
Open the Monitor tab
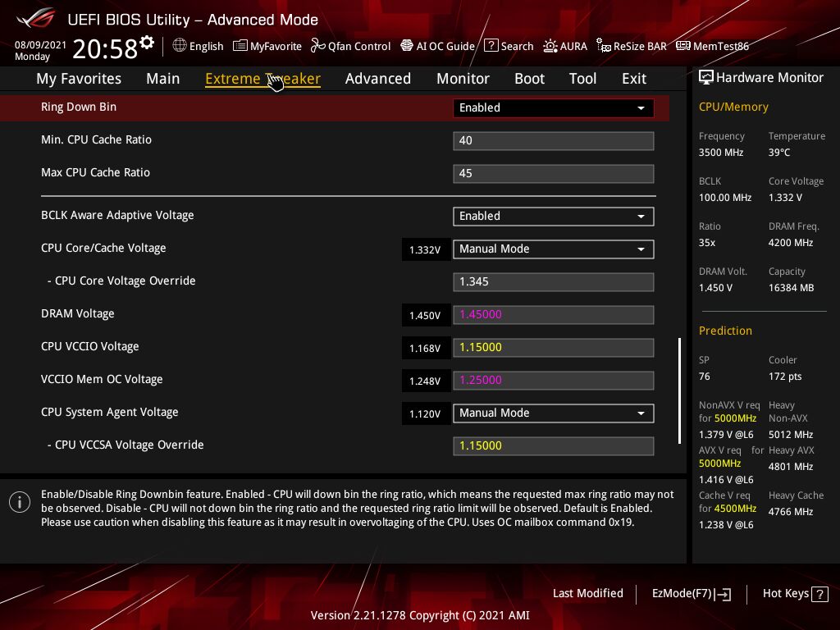coord(463,78)
